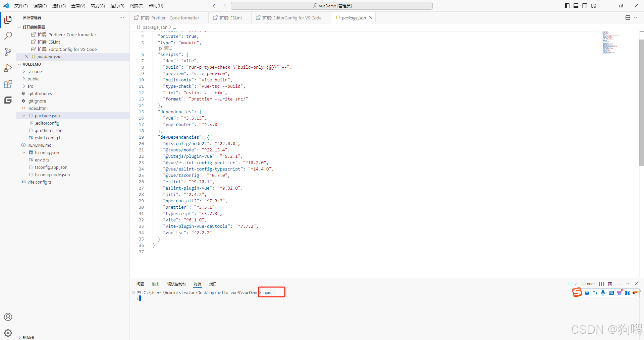Switch Sogou input between Chinese and English
The width and height of the screenshot is (644, 340).
coord(586,292)
